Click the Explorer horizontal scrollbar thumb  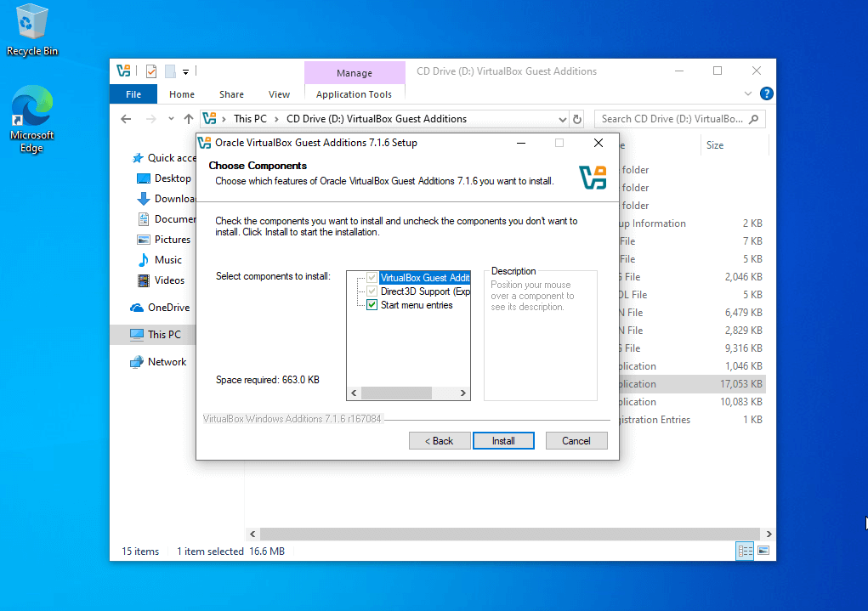click(509, 534)
